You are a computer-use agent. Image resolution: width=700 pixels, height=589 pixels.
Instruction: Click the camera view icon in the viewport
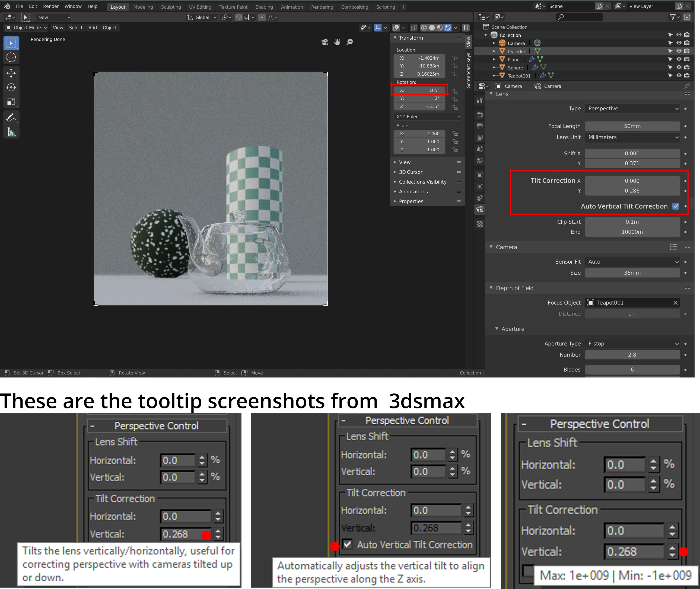point(325,42)
